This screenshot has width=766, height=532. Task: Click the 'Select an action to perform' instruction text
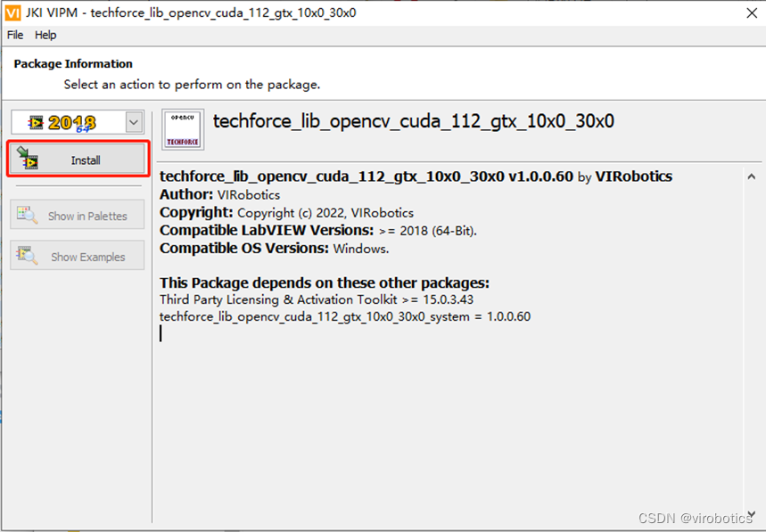pyautogui.click(x=192, y=85)
